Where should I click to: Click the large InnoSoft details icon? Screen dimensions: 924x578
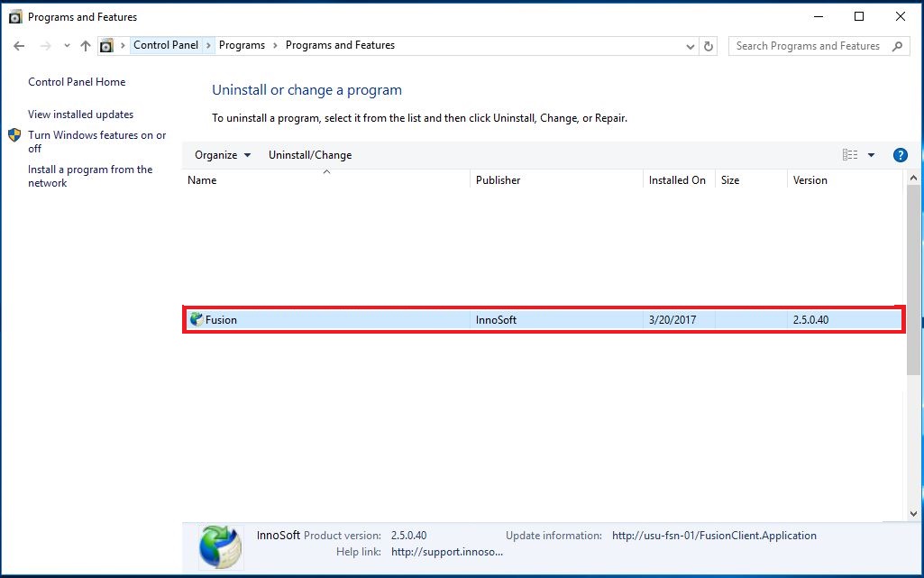(220, 546)
